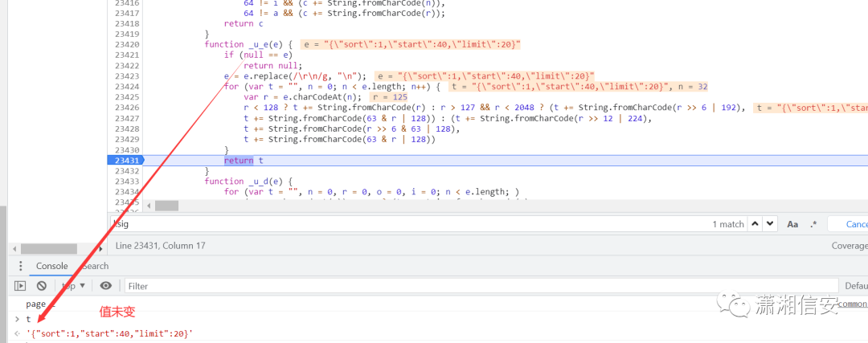Screen dimensions: 868x343
Task: Click the e.replace code line 23423
Action: point(294,76)
